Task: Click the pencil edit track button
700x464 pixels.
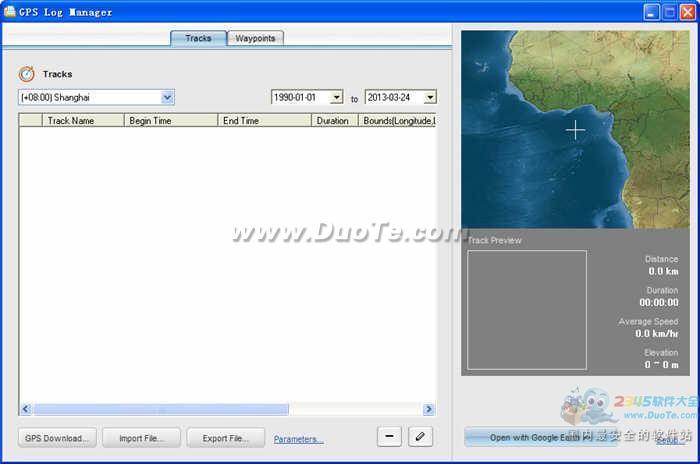Action: [421, 437]
